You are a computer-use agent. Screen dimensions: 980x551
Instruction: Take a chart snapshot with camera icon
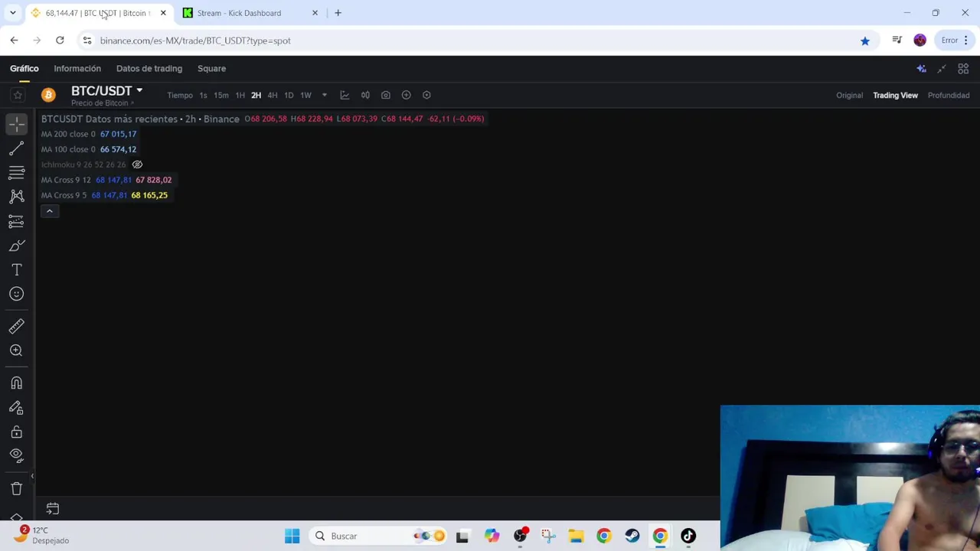click(x=386, y=96)
